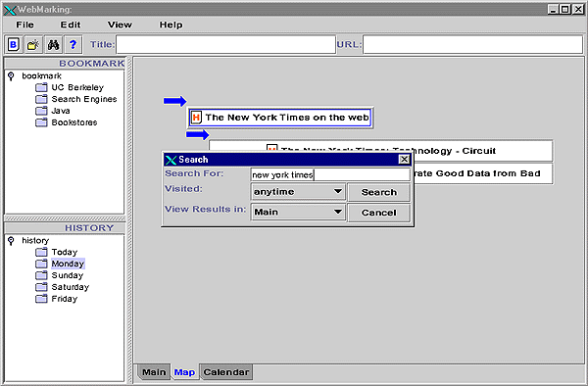Collapse the history tree root handle

click(11, 241)
